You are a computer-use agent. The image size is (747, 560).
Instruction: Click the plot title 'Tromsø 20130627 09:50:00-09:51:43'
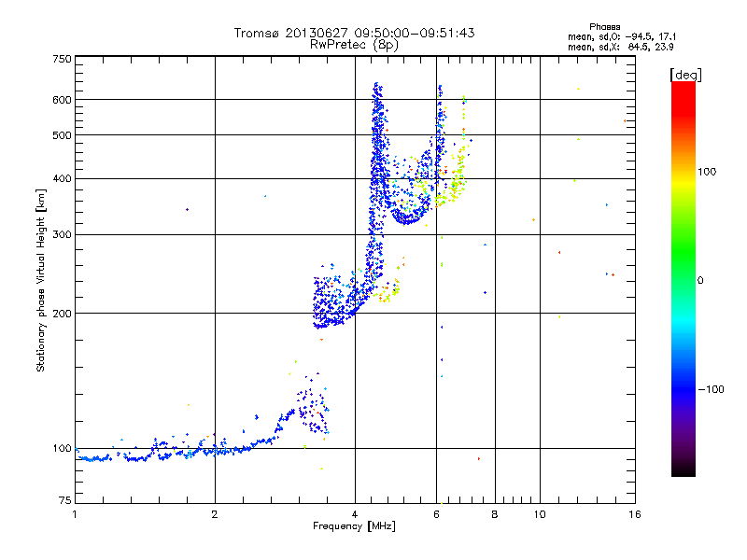(354, 33)
